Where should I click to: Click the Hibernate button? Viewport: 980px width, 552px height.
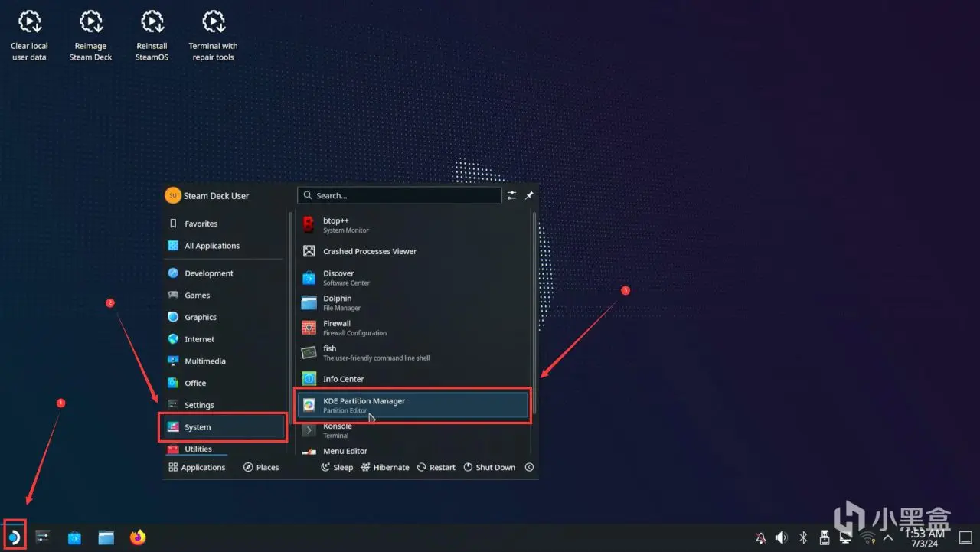pos(385,467)
